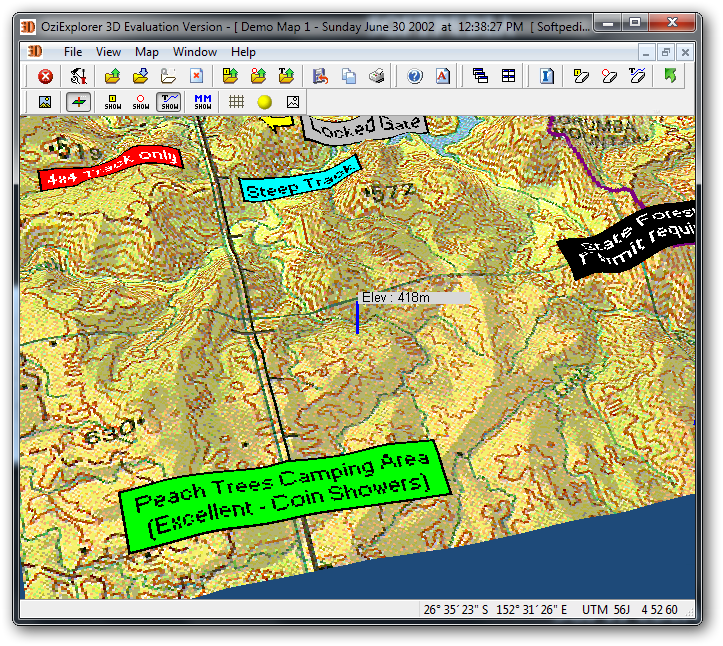Click the page icon with red X
The height and width of the screenshot is (646, 723).
[196, 76]
